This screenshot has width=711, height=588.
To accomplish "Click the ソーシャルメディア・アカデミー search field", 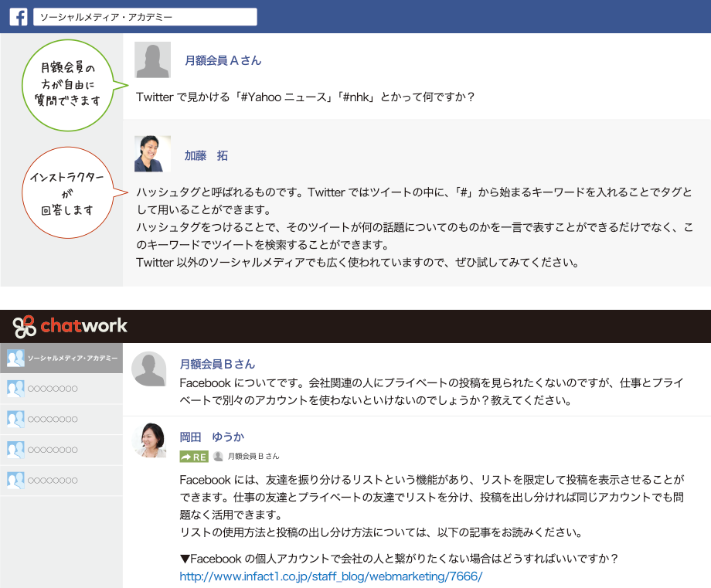I will pyautogui.click(x=145, y=17).
